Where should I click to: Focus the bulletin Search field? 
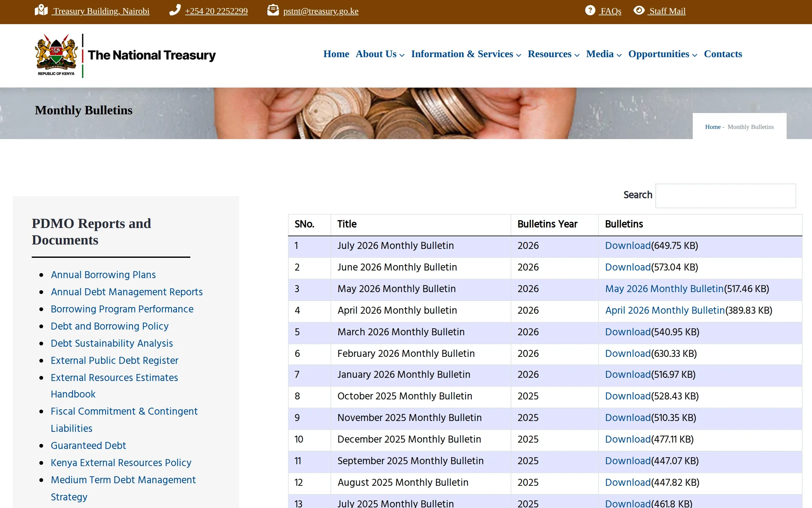pos(725,196)
